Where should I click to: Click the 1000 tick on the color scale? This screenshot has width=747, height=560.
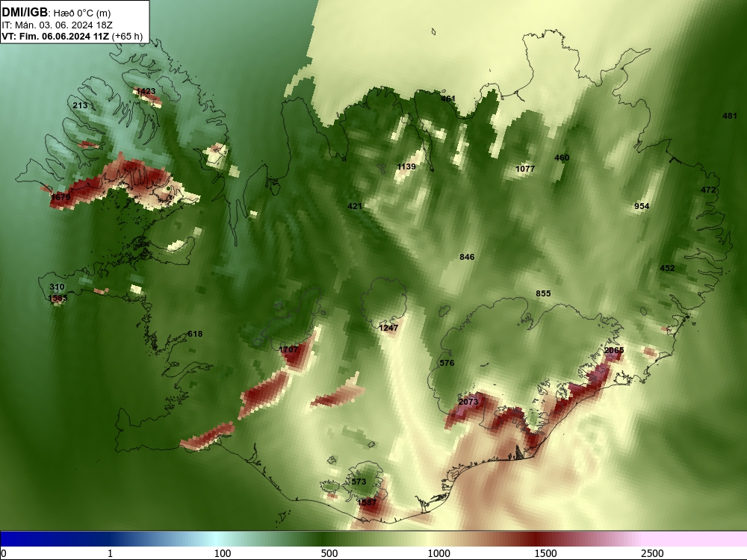(438, 553)
